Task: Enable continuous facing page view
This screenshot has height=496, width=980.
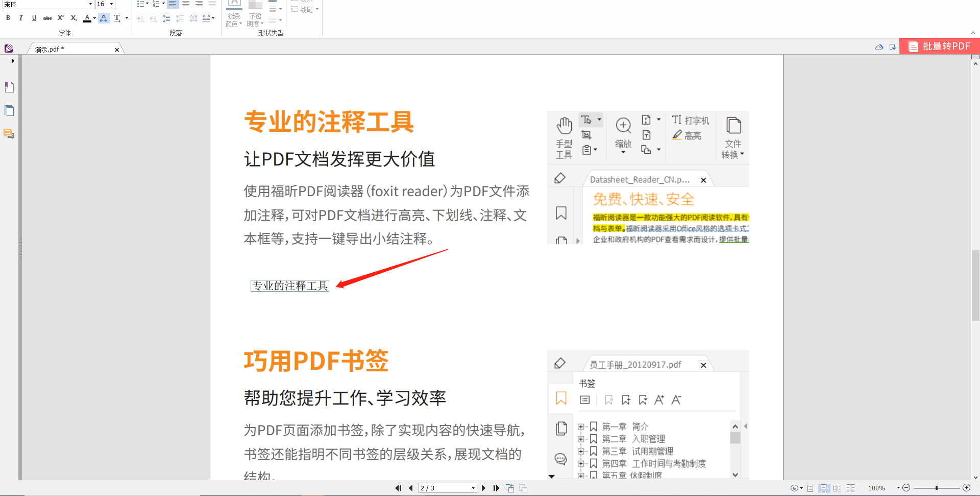Action: point(851,488)
